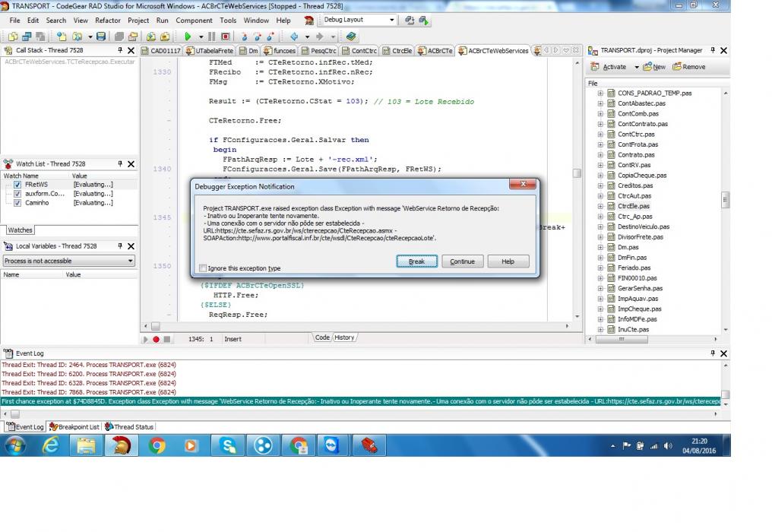Click Help in exception dialog

508,261
